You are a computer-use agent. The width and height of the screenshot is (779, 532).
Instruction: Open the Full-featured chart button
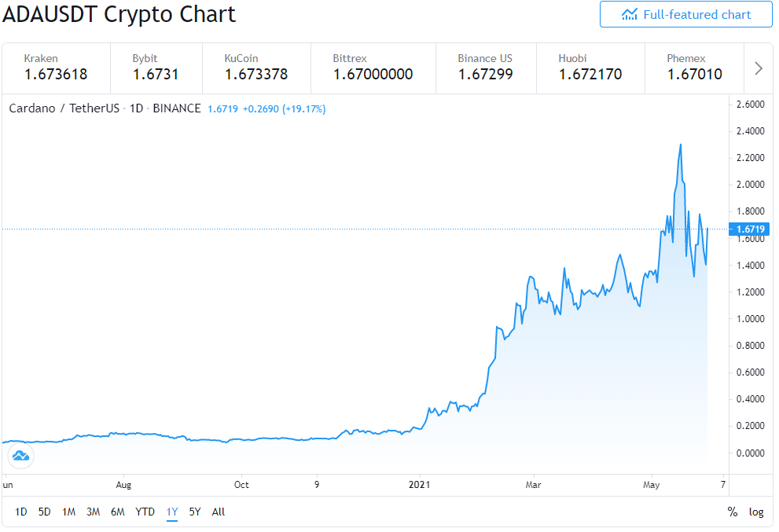[685, 14]
